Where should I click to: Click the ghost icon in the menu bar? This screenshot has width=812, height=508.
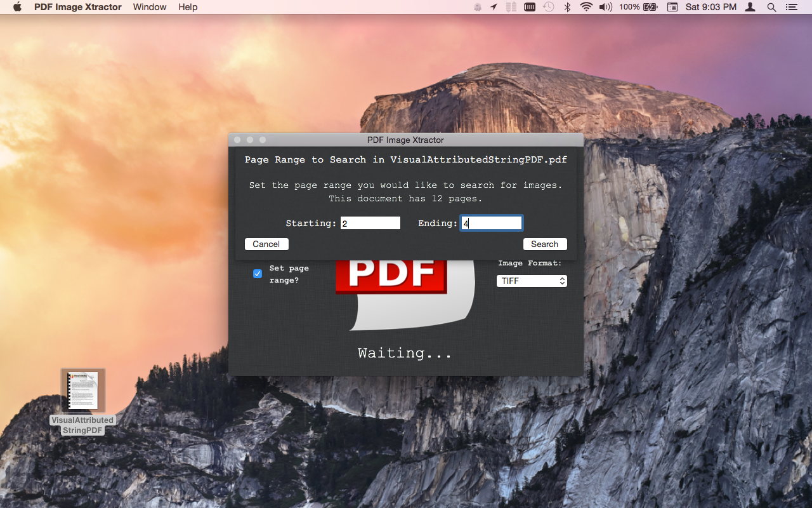point(478,7)
